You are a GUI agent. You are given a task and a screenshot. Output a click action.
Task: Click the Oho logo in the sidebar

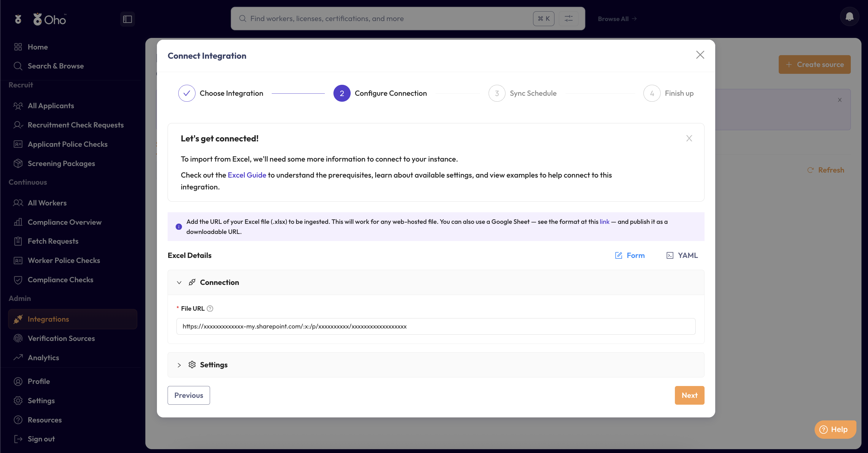point(50,19)
